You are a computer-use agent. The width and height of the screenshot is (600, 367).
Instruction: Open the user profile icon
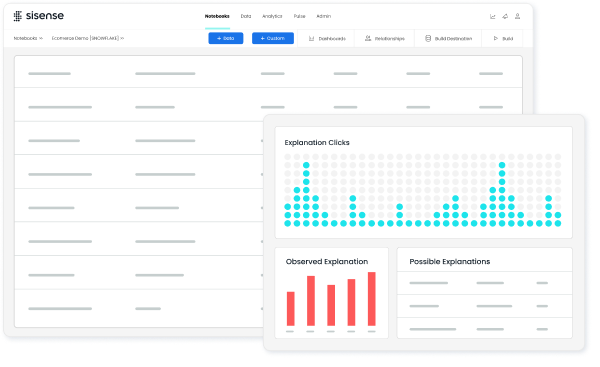517,16
